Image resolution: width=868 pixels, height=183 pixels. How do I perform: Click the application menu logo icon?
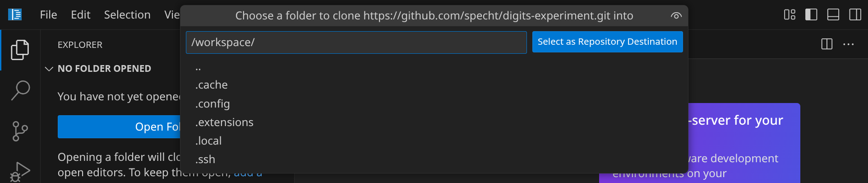click(15, 15)
